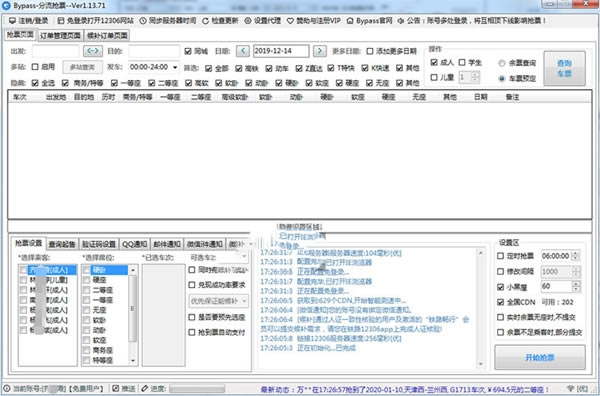Toggle 二等座 column hide checkbox
The width and height of the screenshot is (600, 396).
tap(152, 83)
